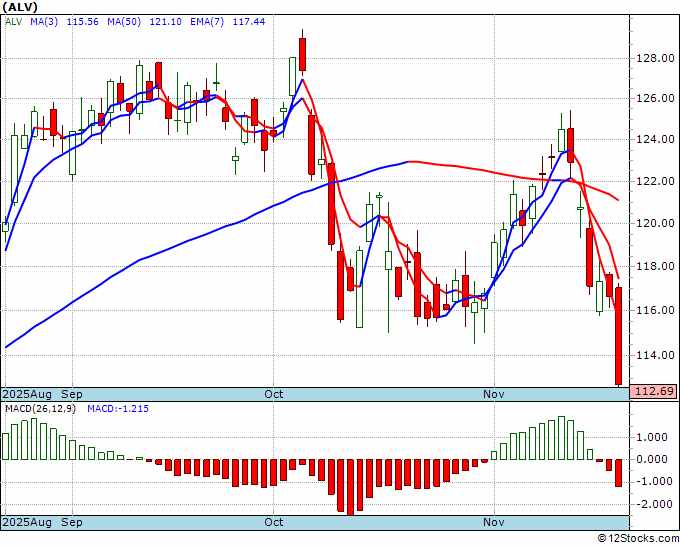Click the 2025Aug label on price chart axis
Viewport: 680px width, 546px height.
tap(27, 394)
